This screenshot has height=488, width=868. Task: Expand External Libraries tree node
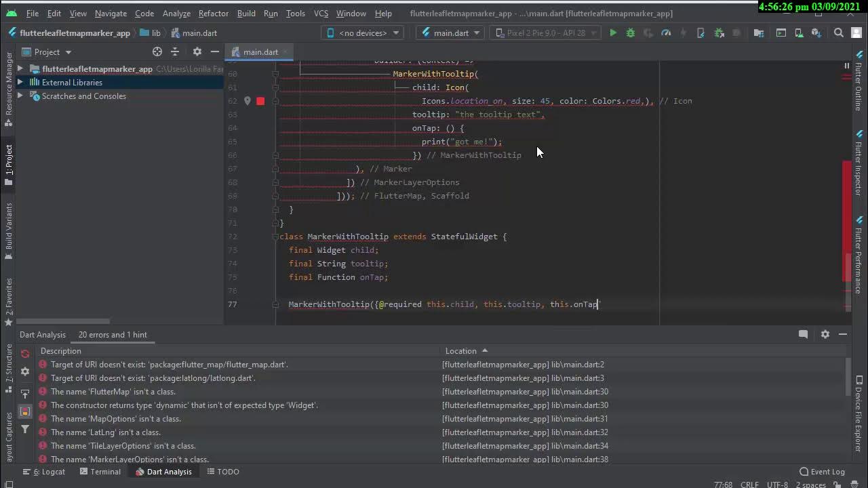tap(20, 83)
